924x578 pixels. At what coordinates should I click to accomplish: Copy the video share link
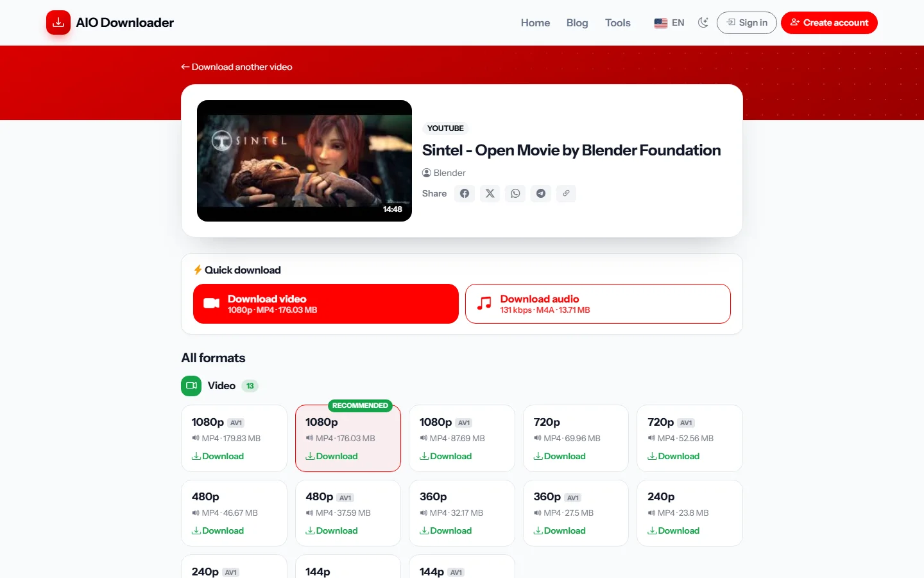tap(566, 193)
